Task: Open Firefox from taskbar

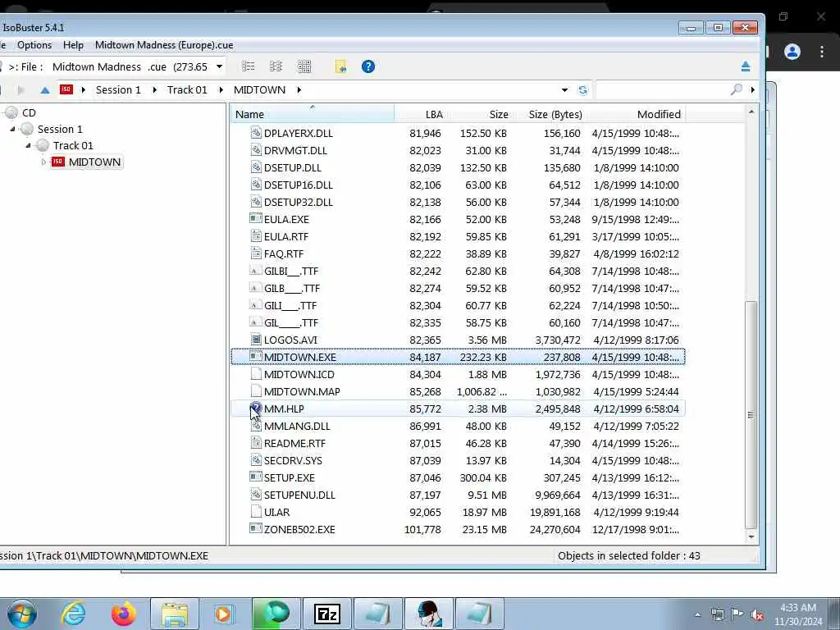Action: (123, 614)
